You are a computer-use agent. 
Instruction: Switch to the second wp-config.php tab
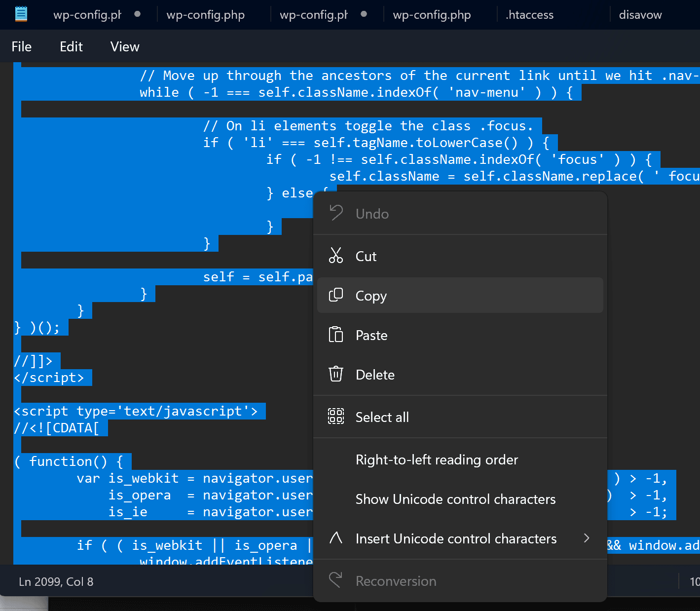(x=206, y=14)
